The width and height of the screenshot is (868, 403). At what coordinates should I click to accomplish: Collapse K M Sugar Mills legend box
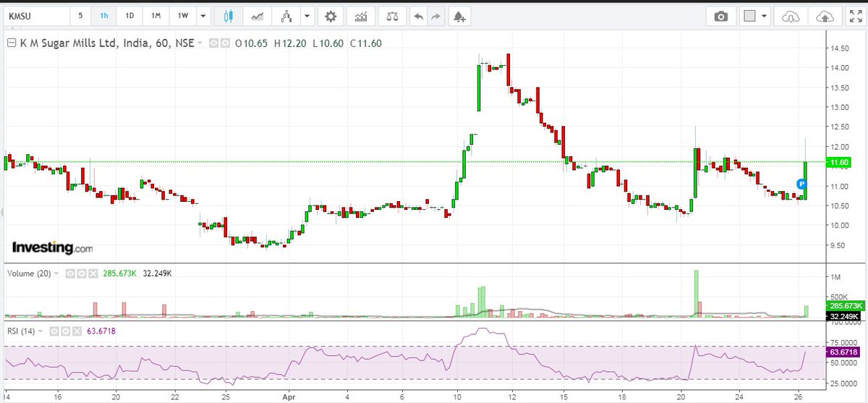coord(11,43)
